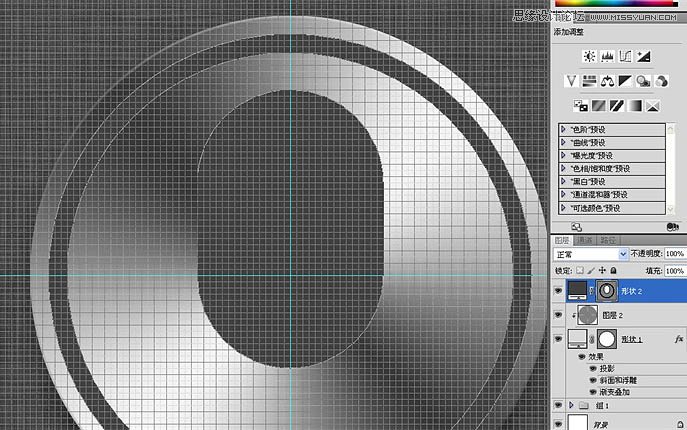Hide the 图层 2 layer
687x430 pixels.
pos(558,315)
